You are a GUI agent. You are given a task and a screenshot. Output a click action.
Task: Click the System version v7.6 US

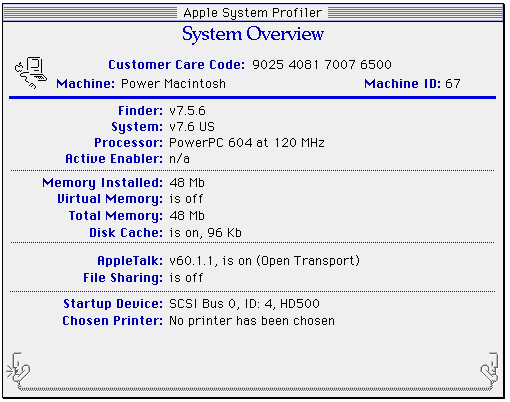(192, 127)
